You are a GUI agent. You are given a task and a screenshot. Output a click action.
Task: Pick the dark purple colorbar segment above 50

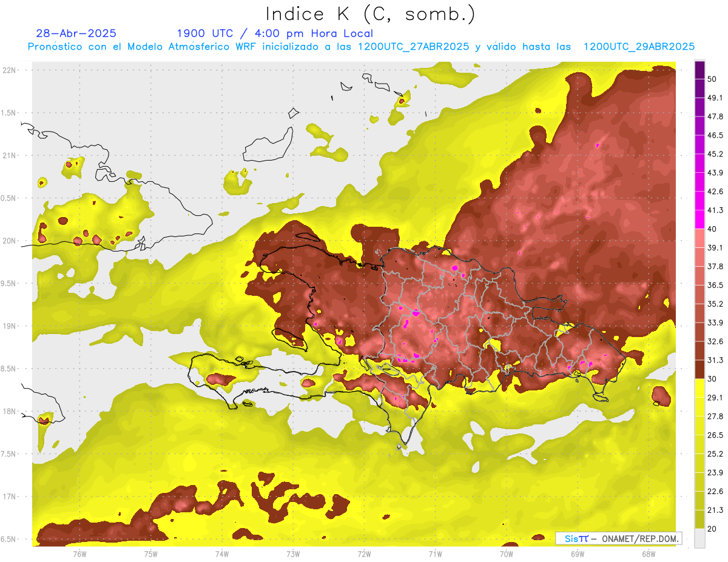click(699, 70)
